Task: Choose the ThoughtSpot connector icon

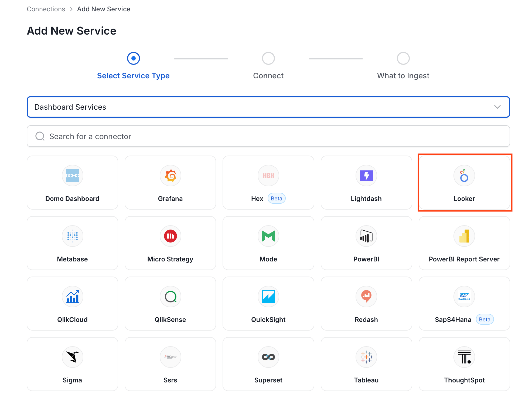Action: [x=464, y=357]
